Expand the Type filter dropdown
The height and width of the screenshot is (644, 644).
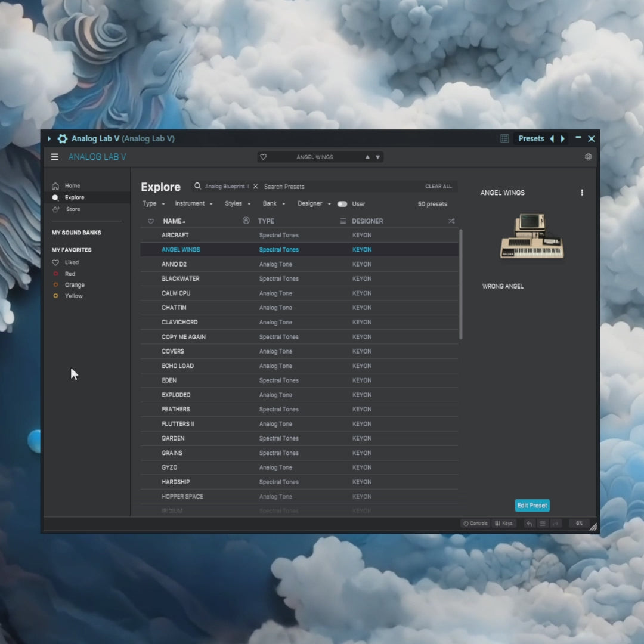point(153,204)
